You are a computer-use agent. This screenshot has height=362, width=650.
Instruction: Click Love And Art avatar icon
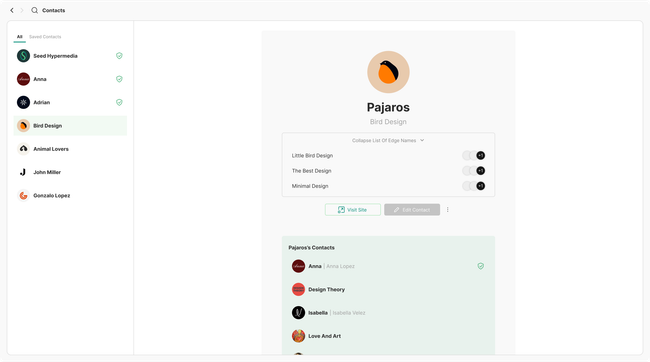pos(298,336)
